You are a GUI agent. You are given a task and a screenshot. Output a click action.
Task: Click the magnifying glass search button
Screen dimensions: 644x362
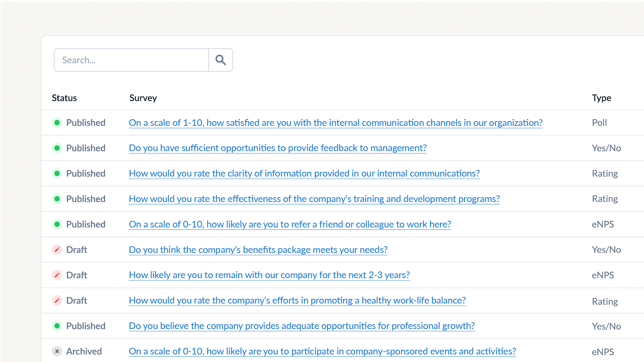(221, 60)
